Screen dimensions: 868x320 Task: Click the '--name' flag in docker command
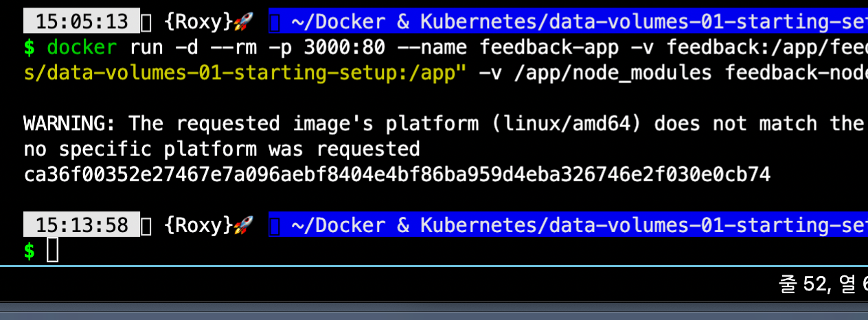(x=431, y=48)
